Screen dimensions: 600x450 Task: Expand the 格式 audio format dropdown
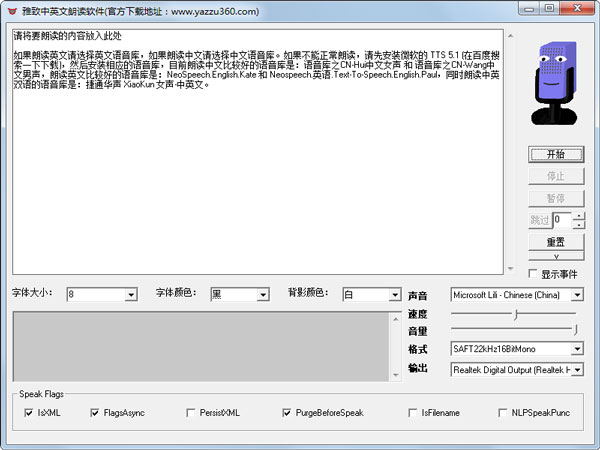click(577, 349)
